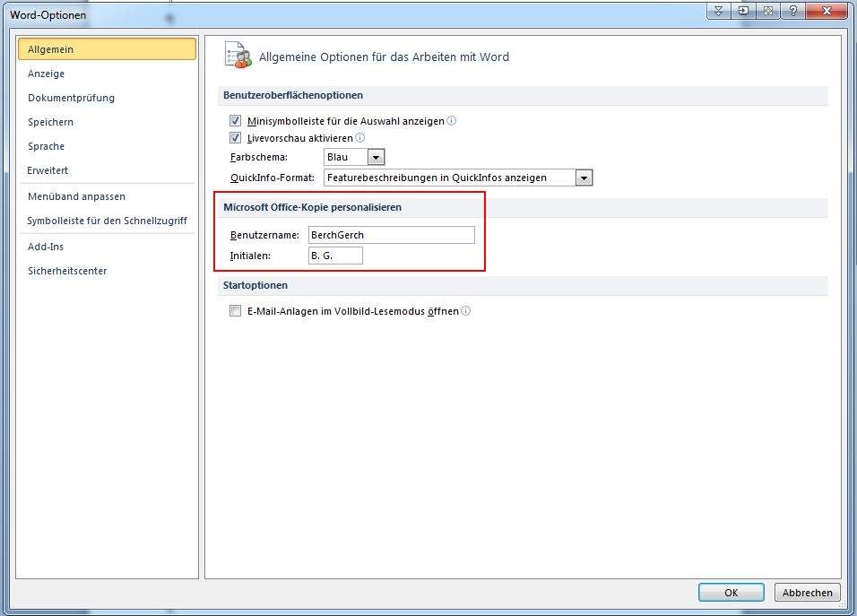The height and width of the screenshot is (616, 857).
Task: Click inside the Benutzername field showing BerchGerch
Action: click(x=391, y=234)
